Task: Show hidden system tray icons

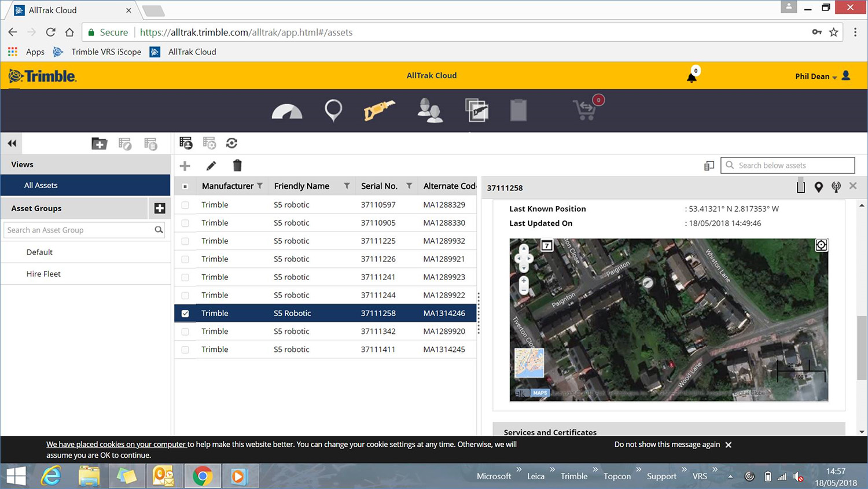Action: point(730,476)
